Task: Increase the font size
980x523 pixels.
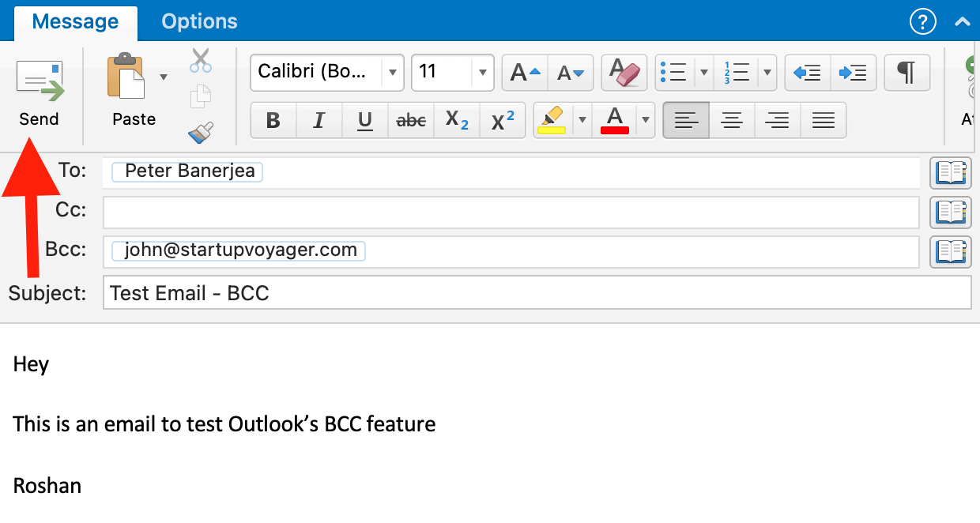Action: [523, 73]
